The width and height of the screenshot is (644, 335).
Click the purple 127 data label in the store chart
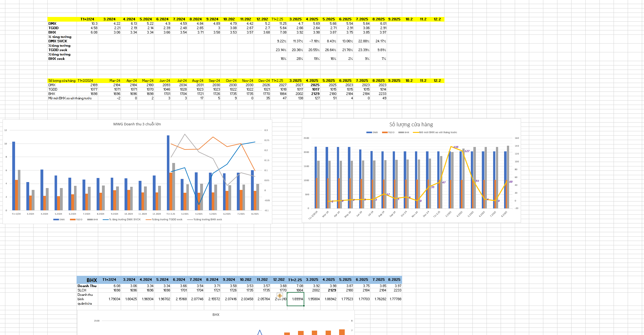[467, 151]
